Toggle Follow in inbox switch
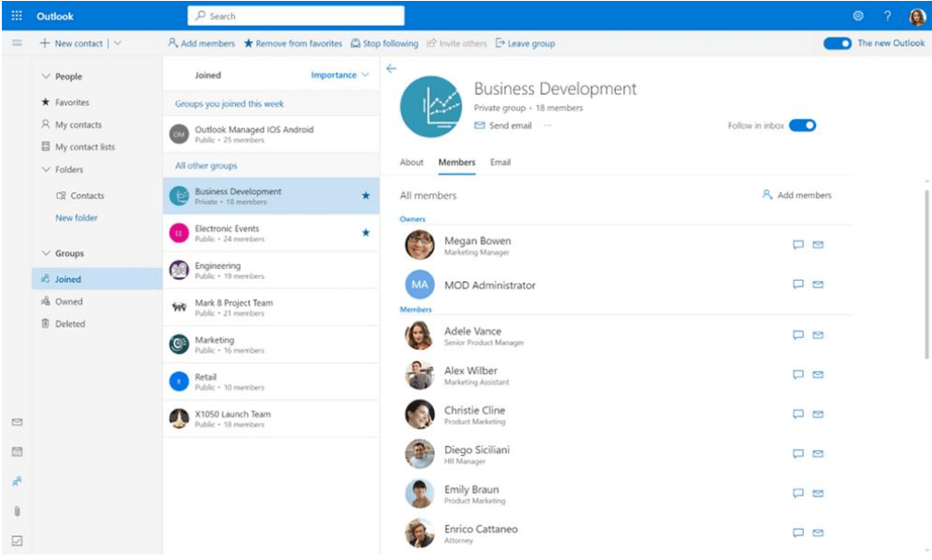The width and height of the screenshot is (932, 560). click(802, 125)
